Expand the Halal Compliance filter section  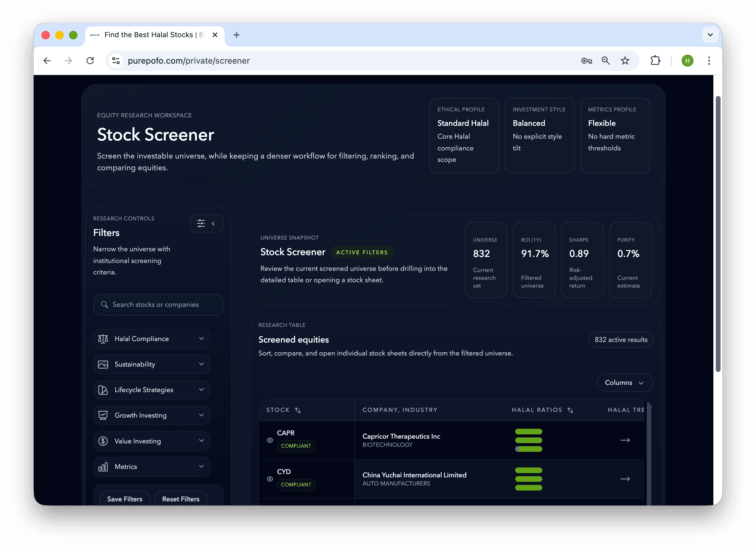click(x=201, y=339)
